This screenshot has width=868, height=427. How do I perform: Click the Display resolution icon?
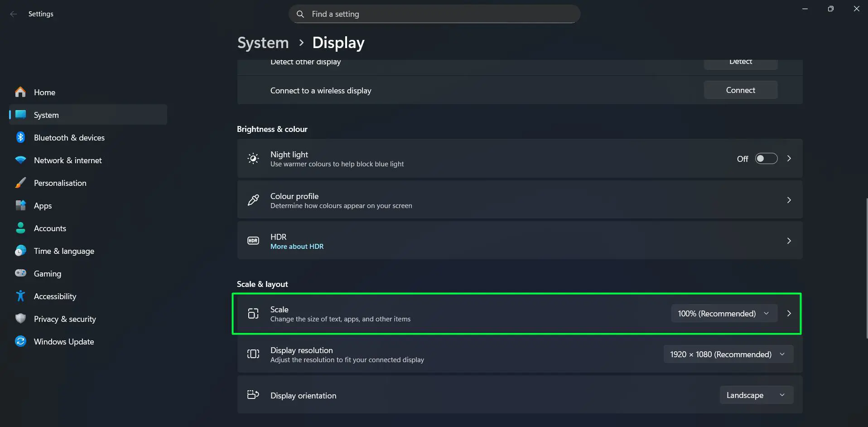253,354
